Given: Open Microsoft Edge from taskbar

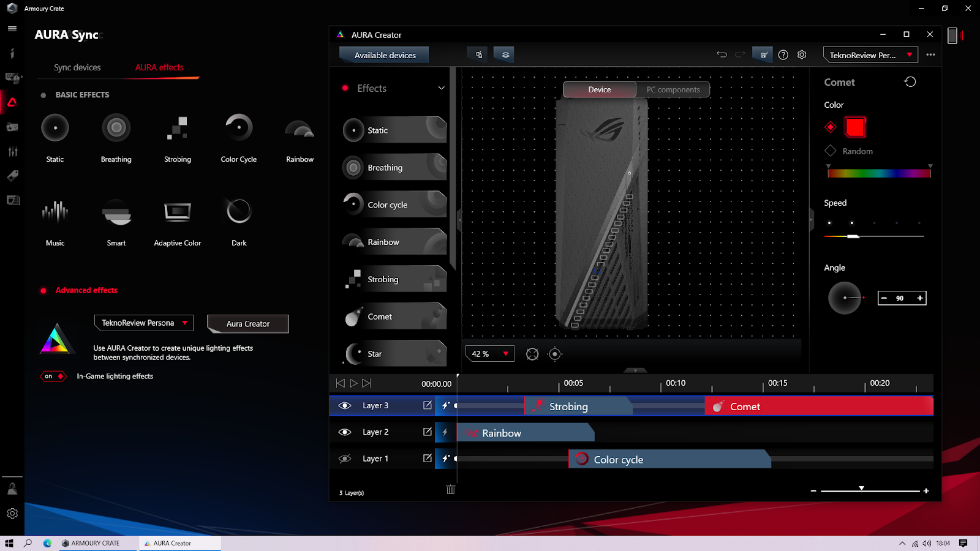Looking at the screenshot, I should click(47, 543).
